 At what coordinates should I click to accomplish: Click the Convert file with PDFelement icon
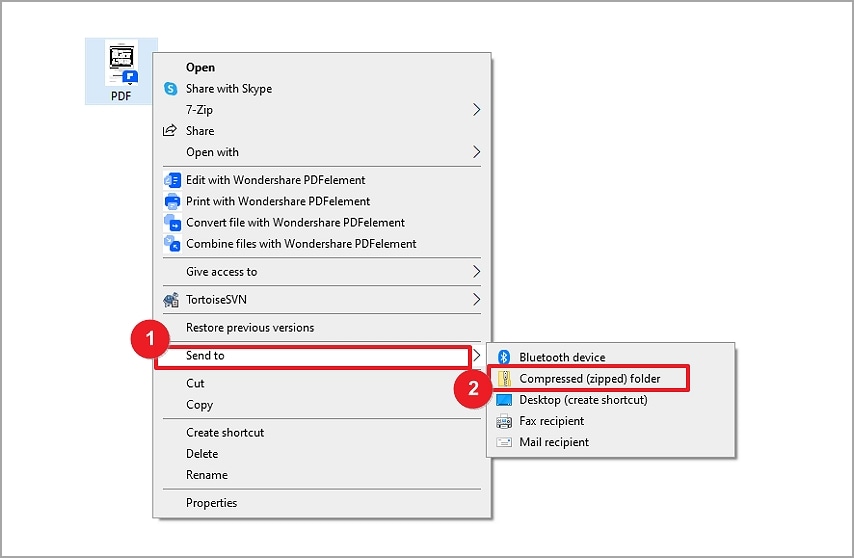pyautogui.click(x=170, y=223)
